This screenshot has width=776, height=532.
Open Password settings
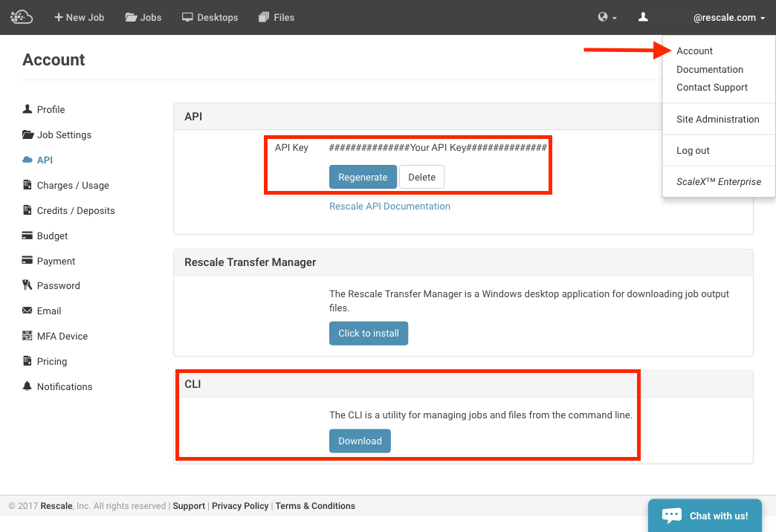coord(59,285)
